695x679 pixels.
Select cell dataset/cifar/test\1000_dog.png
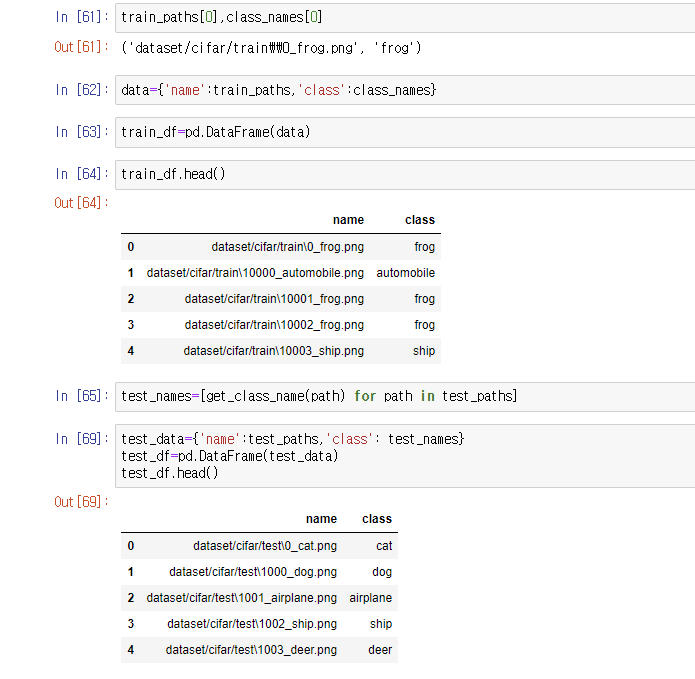click(253, 572)
